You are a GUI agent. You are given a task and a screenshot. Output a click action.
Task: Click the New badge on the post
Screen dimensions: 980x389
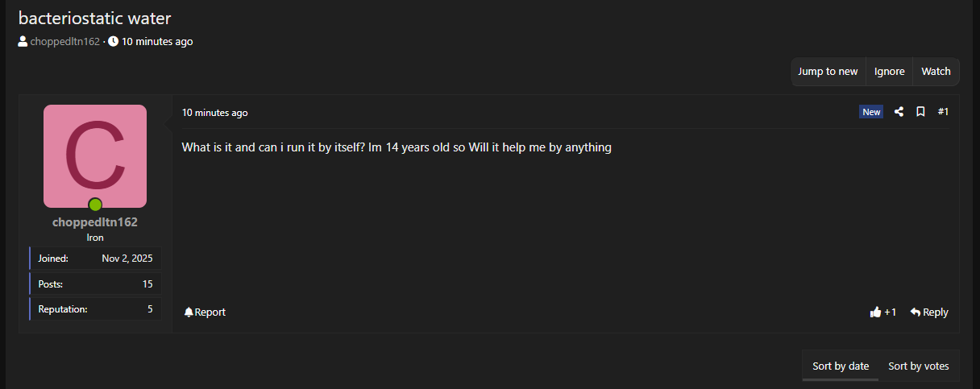[x=871, y=112]
